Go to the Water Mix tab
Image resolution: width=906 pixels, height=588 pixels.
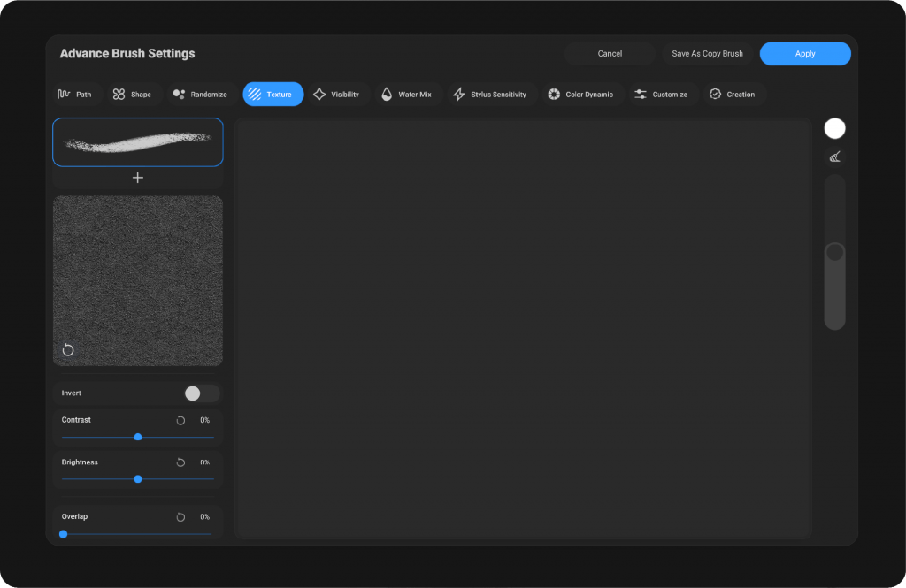click(x=406, y=95)
